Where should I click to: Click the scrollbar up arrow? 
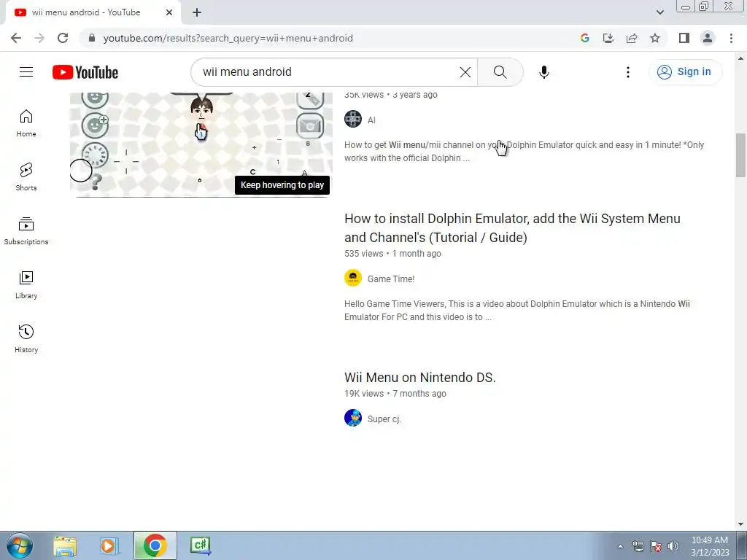(x=740, y=58)
